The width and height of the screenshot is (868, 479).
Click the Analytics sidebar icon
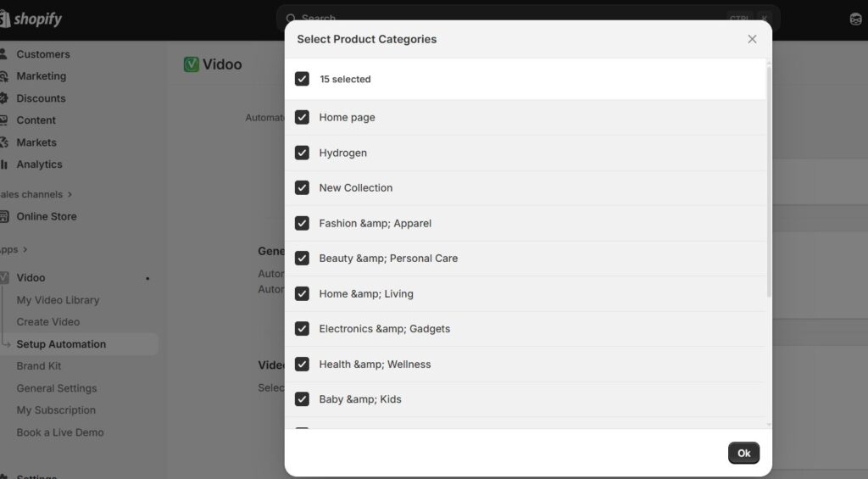coord(4,164)
